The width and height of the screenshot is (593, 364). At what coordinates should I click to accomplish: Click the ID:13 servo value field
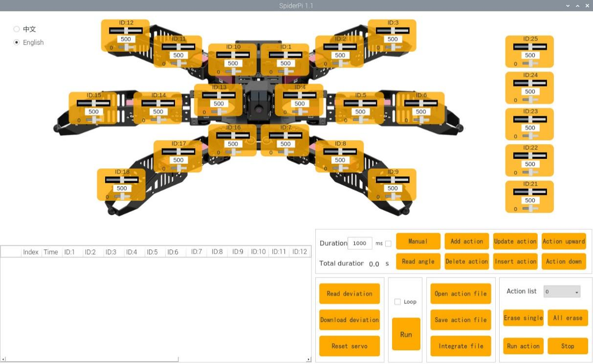(x=219, y=104)
